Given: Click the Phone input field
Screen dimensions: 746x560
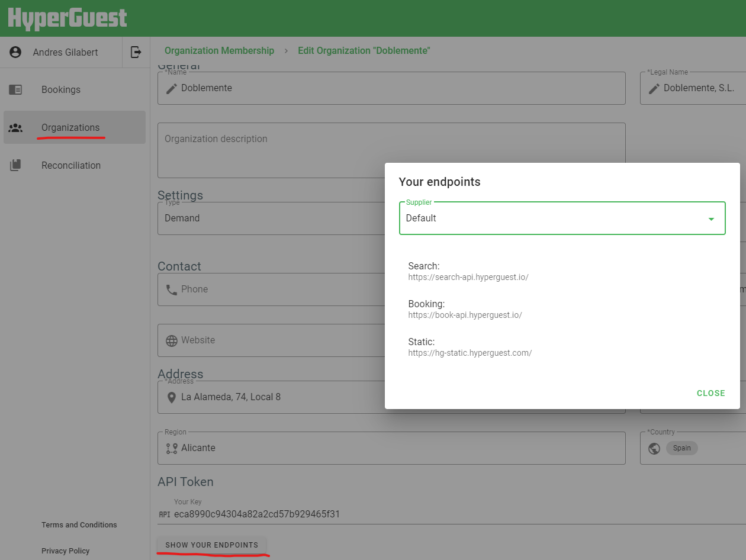Looking at the screenshot, I should point(271,289).
